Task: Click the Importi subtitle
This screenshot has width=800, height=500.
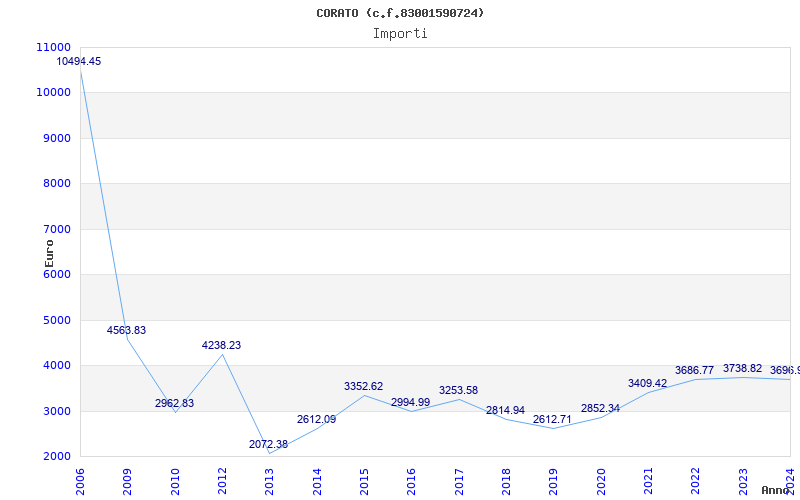Action: pyautogui.click(x=400, y=34)
